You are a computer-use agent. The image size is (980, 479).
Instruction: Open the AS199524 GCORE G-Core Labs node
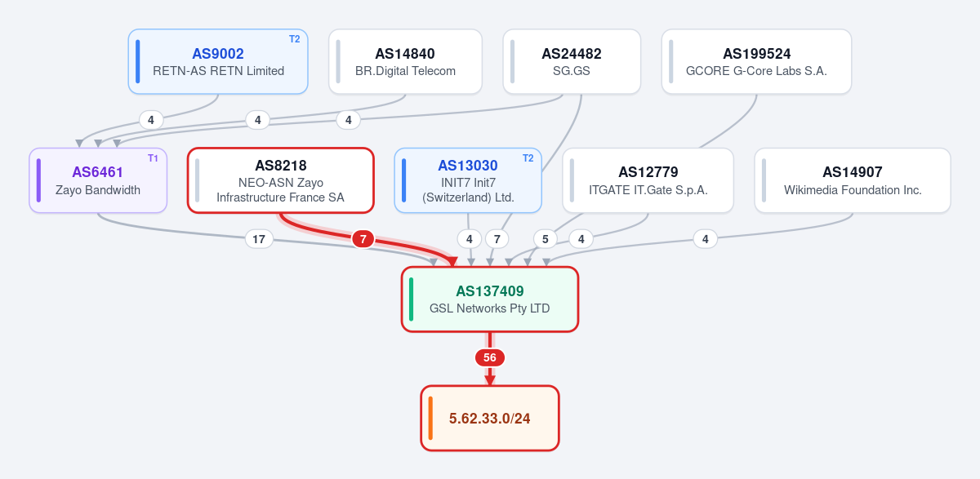click(x=756, y=62)
